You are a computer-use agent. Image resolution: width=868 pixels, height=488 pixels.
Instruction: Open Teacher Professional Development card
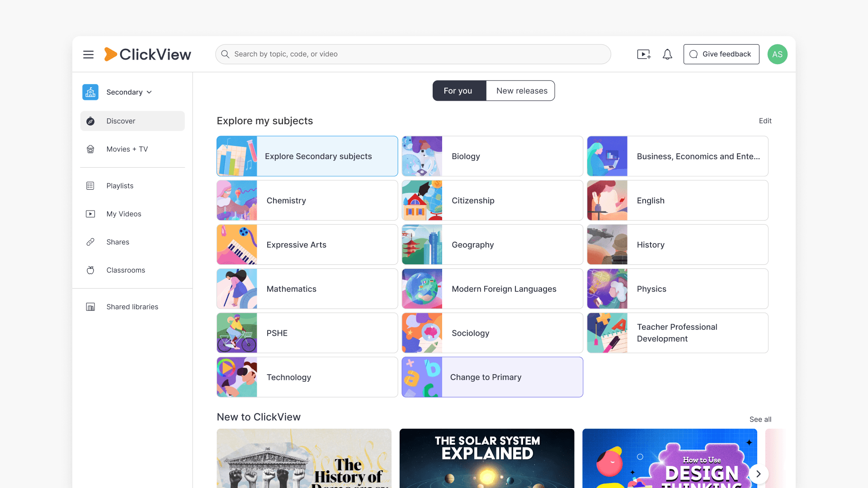pyautogui.click(x=677, y=333)
